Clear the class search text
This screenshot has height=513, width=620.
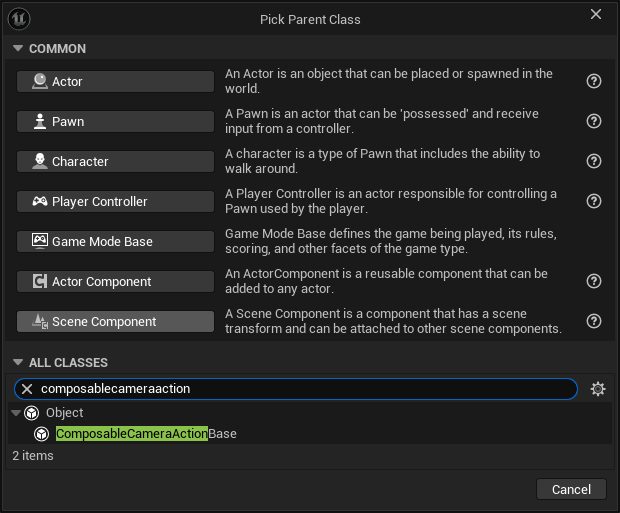28,389
